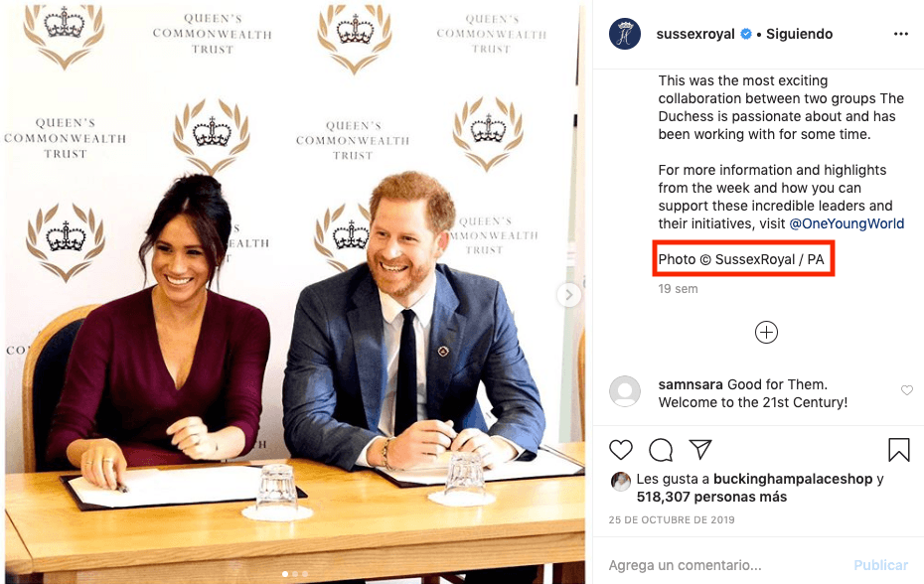This screenshot has height=584, width=924.
Task: Go to next photo in carousel
Action: [x=568, y=294]
